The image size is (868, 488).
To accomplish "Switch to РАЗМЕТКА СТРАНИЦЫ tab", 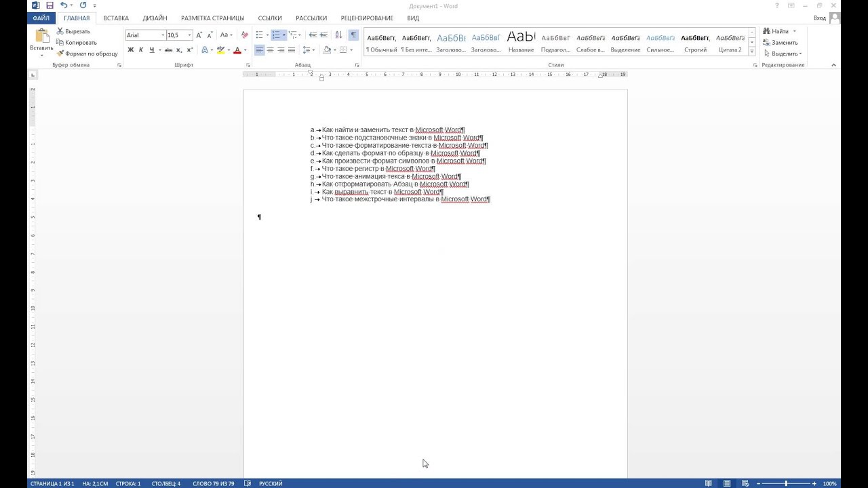I will [x=213, y=18].
